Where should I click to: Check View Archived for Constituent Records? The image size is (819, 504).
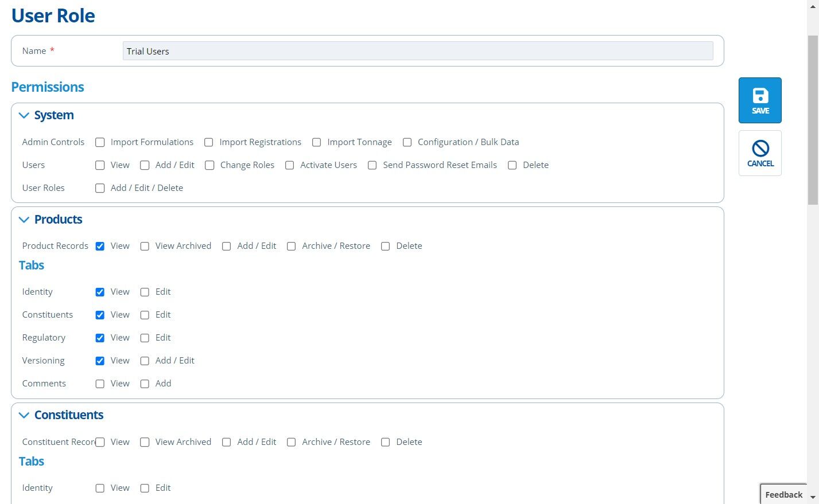coord(145,442)
